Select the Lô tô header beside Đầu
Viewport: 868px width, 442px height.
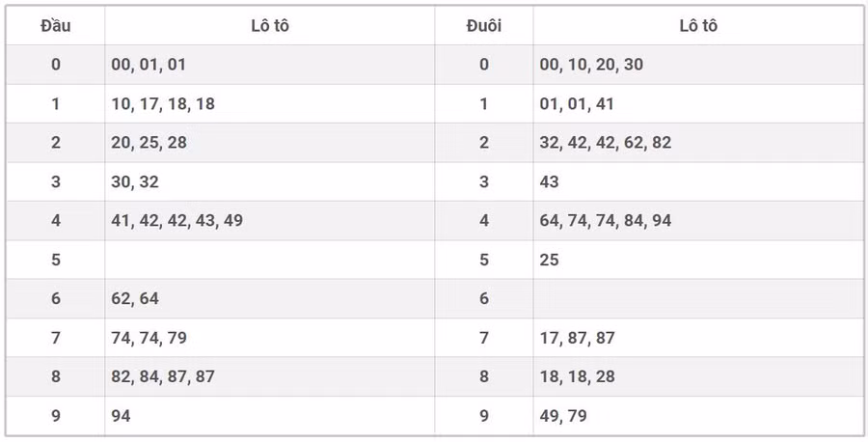pyautogui.click(x=269, y=26)
